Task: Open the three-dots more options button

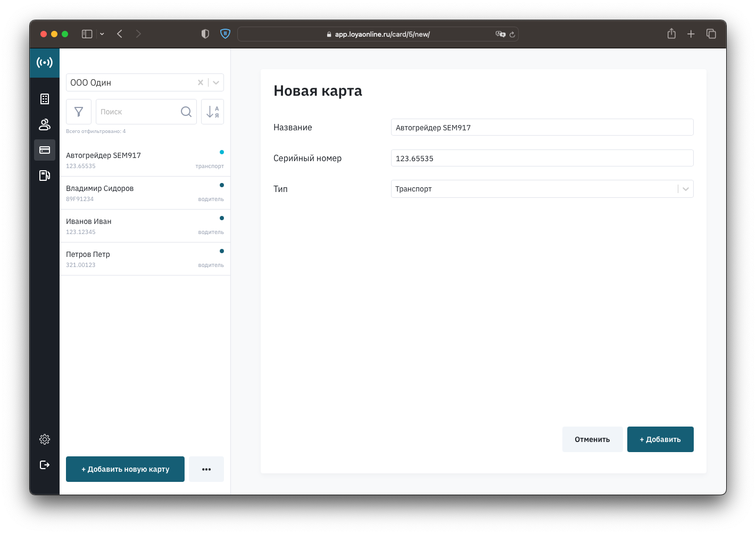Action: tap(206, 469)
